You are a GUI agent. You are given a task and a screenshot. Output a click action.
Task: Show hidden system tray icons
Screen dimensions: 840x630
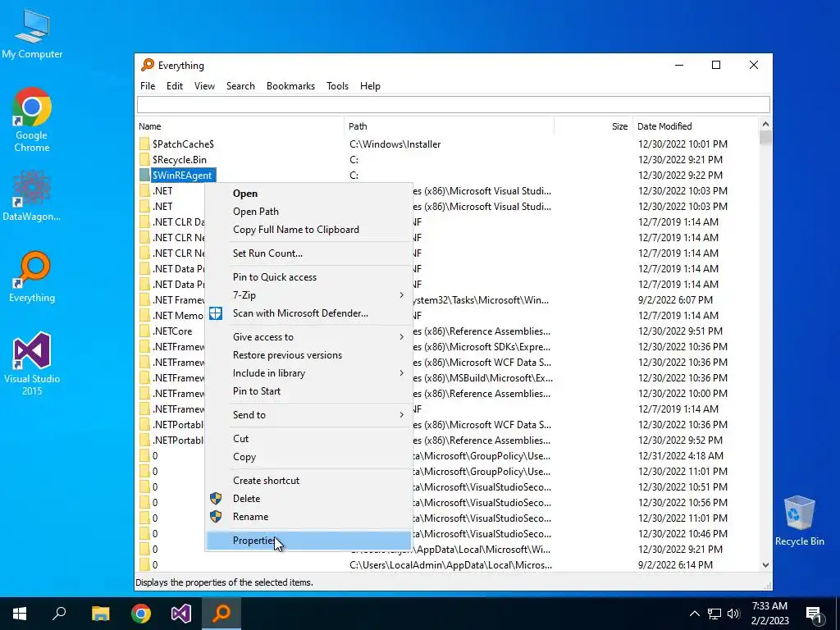pyautogui.click(x=694, y=614)
